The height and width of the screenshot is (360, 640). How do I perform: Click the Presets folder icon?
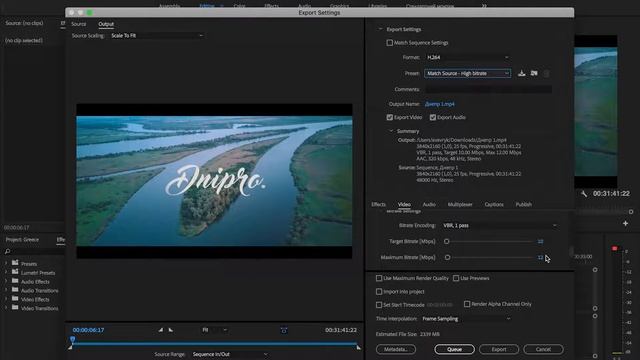pyautogui.click(x=15, y=263)
